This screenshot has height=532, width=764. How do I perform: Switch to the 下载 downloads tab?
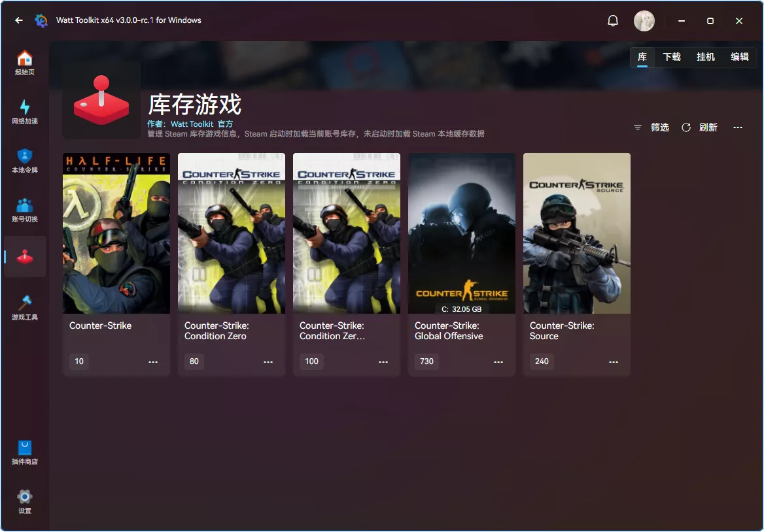click(x=672, y=57)
